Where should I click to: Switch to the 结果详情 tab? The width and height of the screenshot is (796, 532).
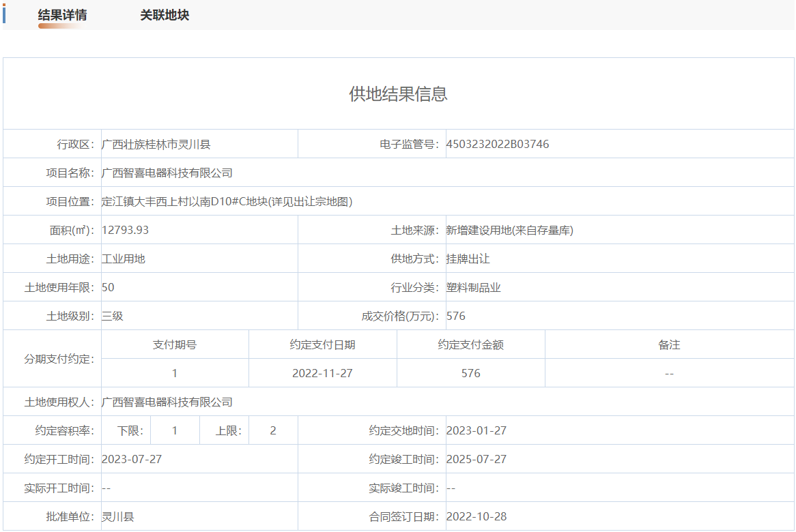pyautogui.click(x=62, y=15)
